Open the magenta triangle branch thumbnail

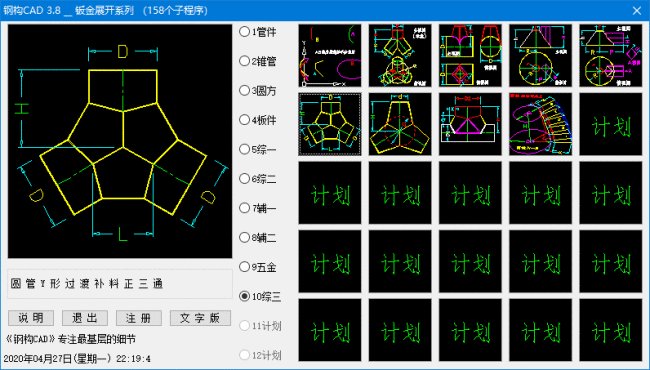(470, 124)
